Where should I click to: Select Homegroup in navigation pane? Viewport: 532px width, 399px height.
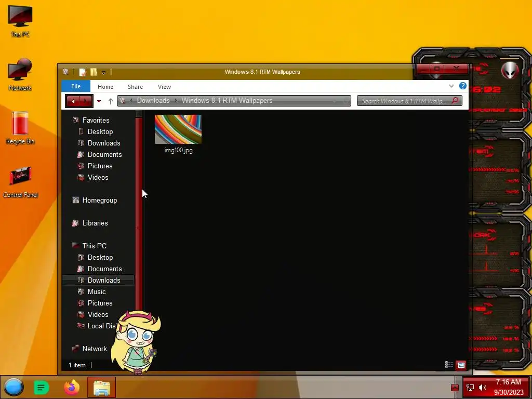(99, 200)
